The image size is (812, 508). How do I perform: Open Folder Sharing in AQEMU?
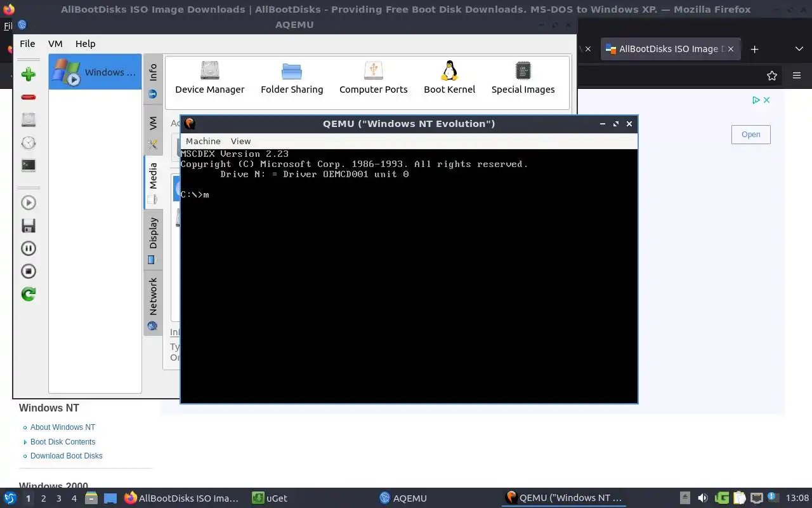(x=292, y=77)
